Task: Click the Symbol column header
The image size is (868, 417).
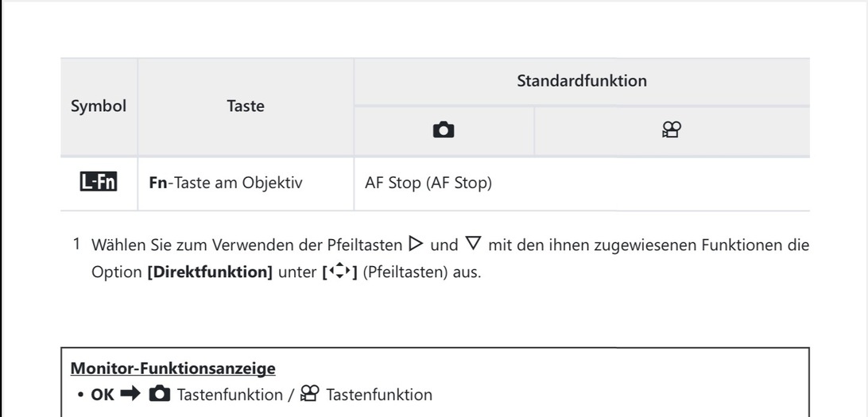Action: point(99,106)
